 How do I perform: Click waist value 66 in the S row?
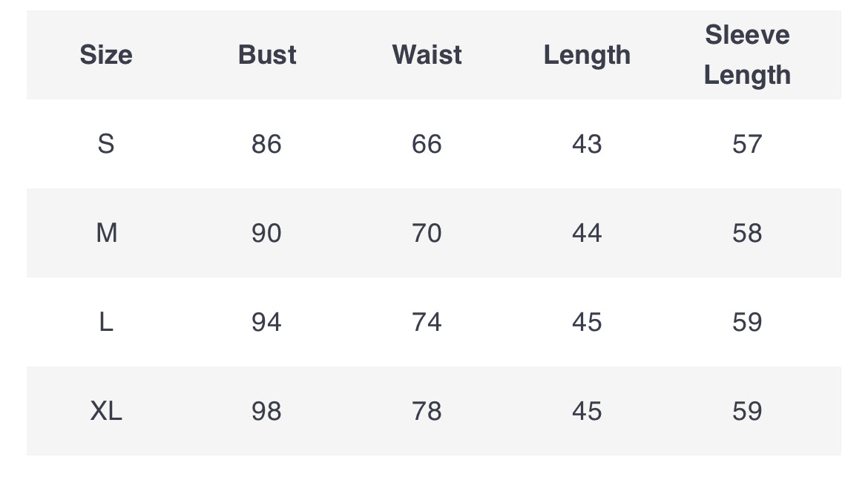[x=427, y=144]
